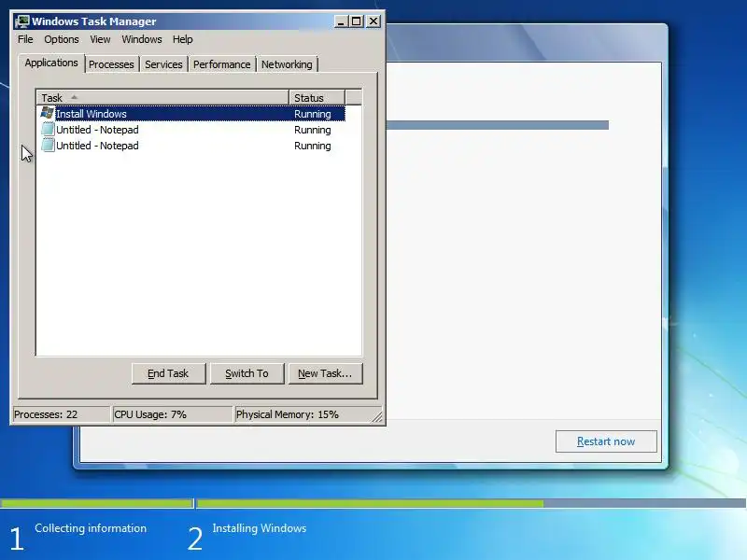Click the first Untitled - Notepad icon
747x560 pixels.
48,130
